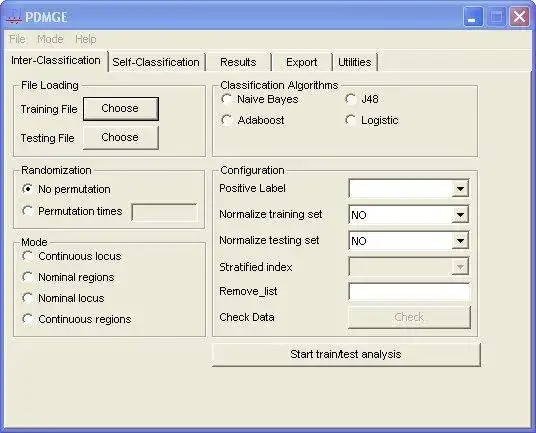Start train/test analysis
536x433 pixels.
click(x=346, y=354)
